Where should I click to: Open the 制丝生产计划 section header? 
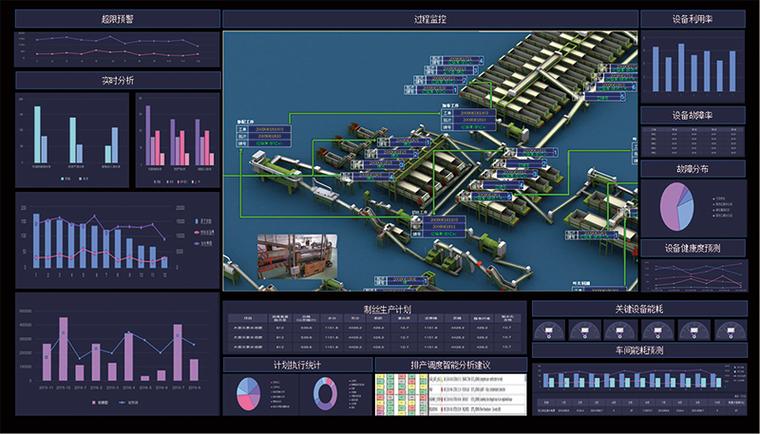pos(373,309)
